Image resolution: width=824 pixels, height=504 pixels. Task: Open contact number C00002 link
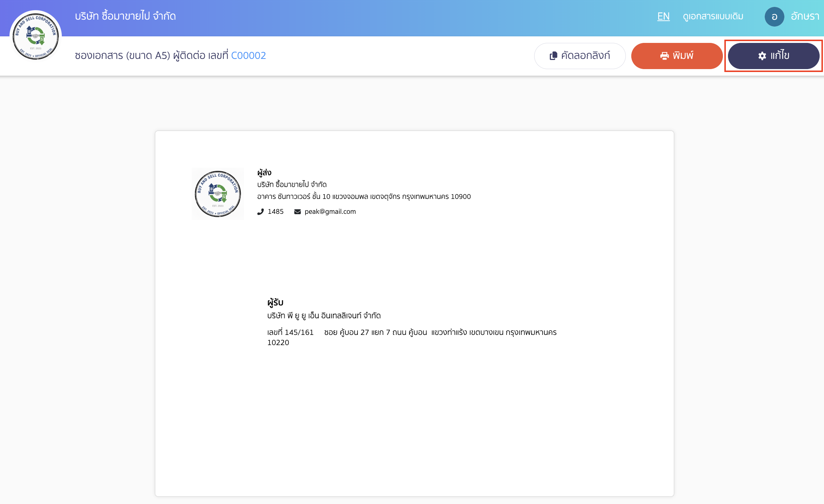click(x=248, y=55)
